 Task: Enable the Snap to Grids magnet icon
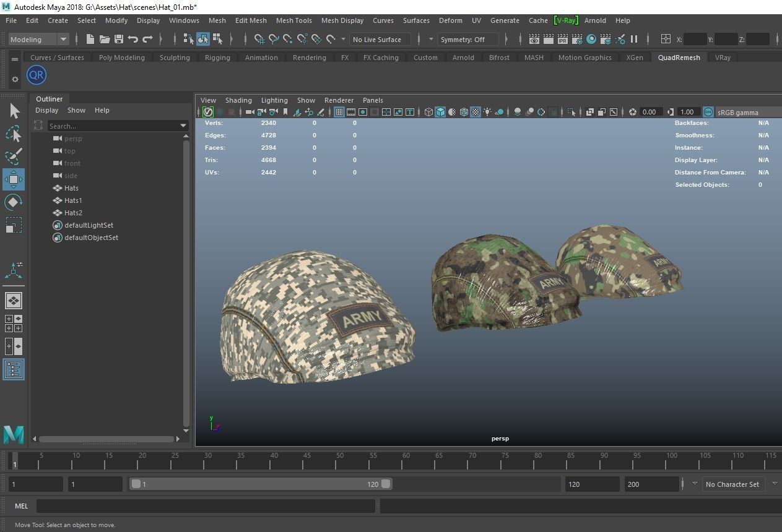[259, 39]
